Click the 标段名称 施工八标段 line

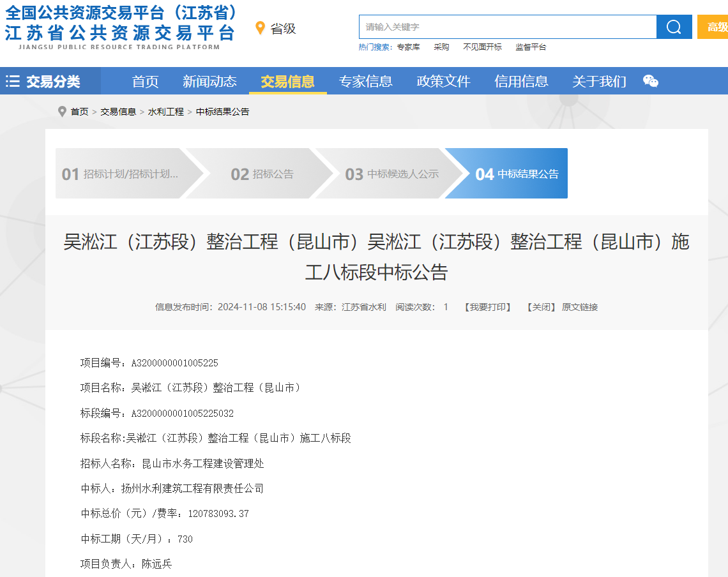(215, 438)
